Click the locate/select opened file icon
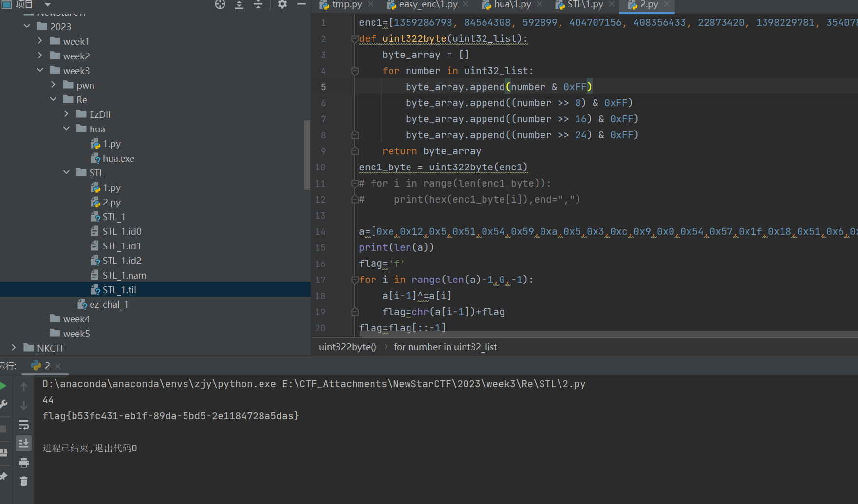Viewport: 858px width, 504px height. tap(220, 4)
